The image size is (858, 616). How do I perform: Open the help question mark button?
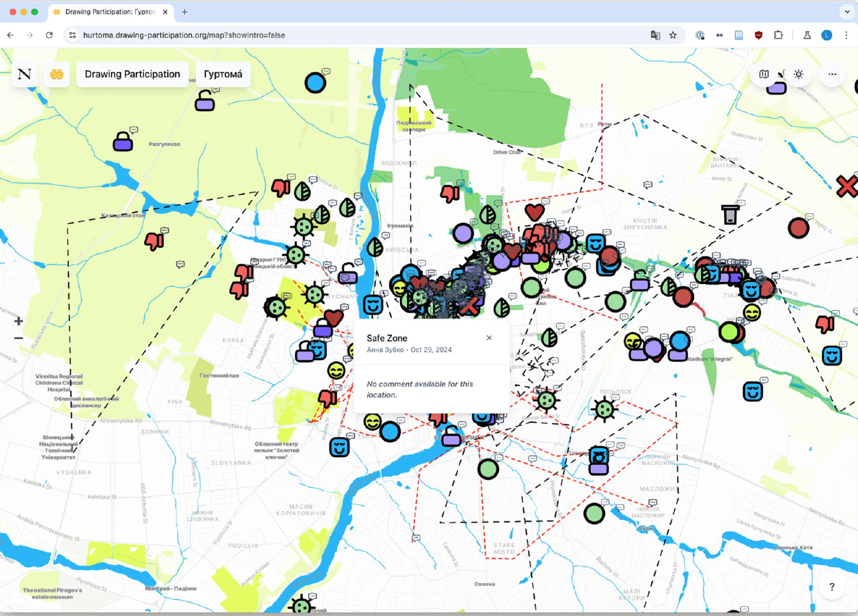point(831,587)
